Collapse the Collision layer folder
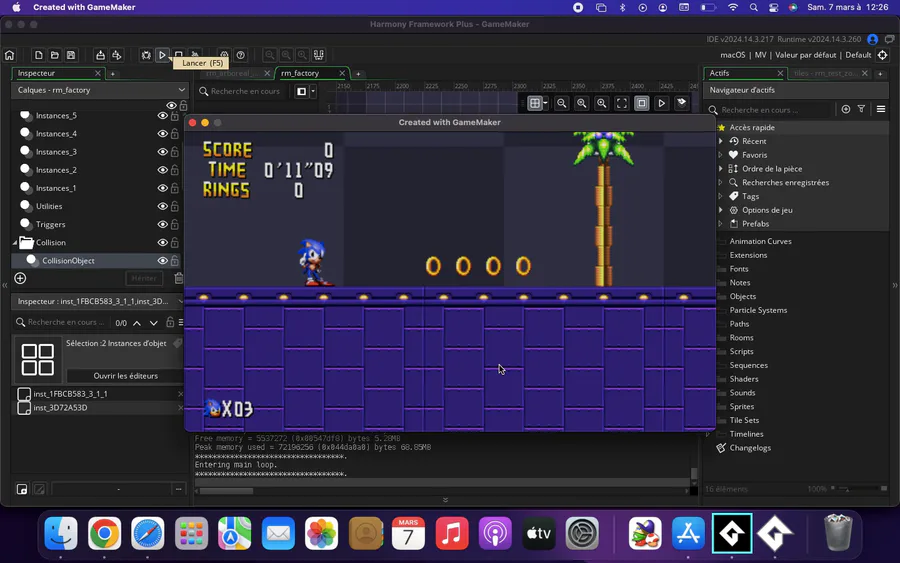 pos(15,243)
